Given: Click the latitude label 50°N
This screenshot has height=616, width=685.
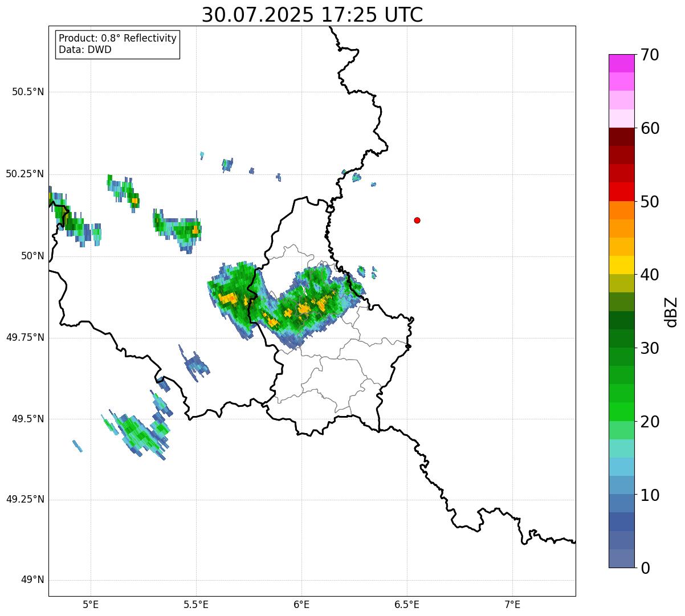Looking at the screenshot, I should (32, 256).
